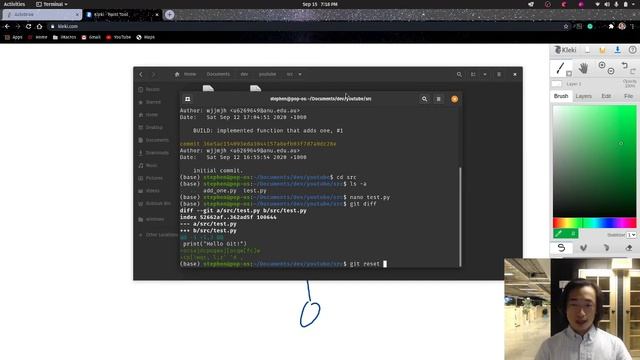
Task: Click the browser back arrow
Action: point(7,26)
